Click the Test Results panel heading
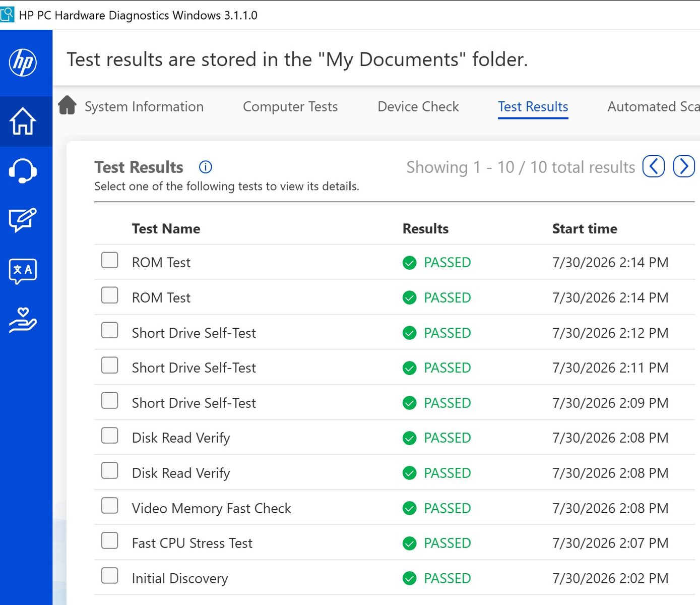The width and height of the screenshot is (700, 605). (139, 167)
